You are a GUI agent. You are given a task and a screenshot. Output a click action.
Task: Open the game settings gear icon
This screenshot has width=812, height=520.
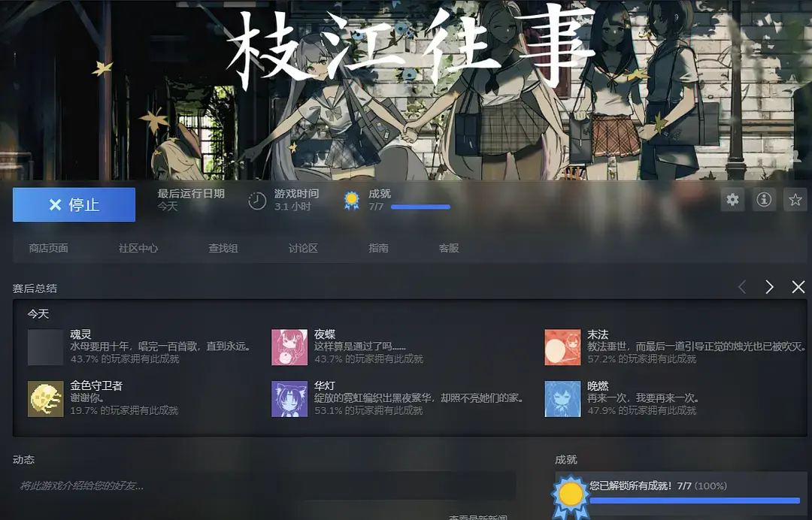pyautogui.click(x=732, y=200)
